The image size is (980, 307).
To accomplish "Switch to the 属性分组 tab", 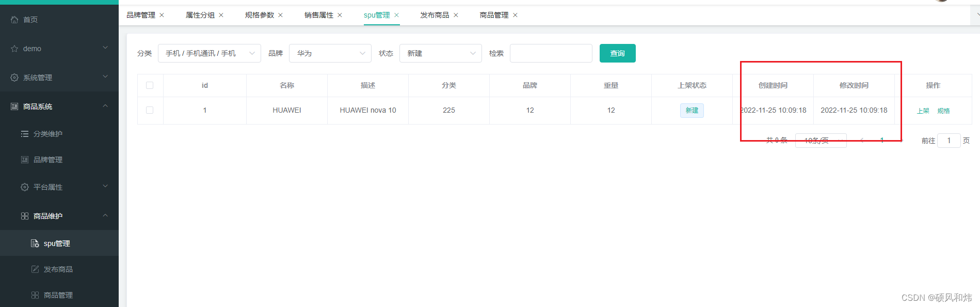I will pos(200,15).
